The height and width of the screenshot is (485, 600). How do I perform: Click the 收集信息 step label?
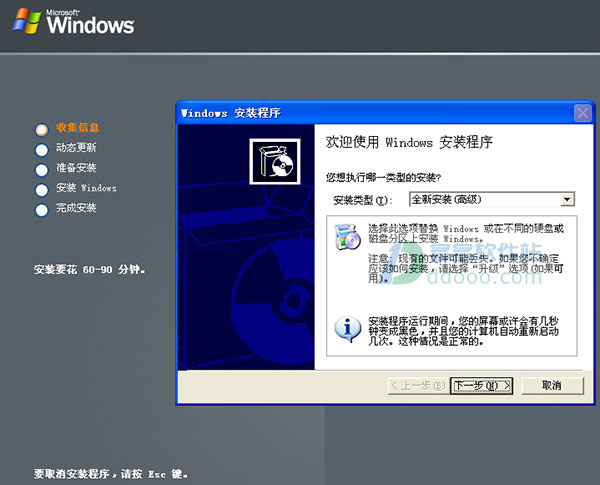click(x=78, y=127)
